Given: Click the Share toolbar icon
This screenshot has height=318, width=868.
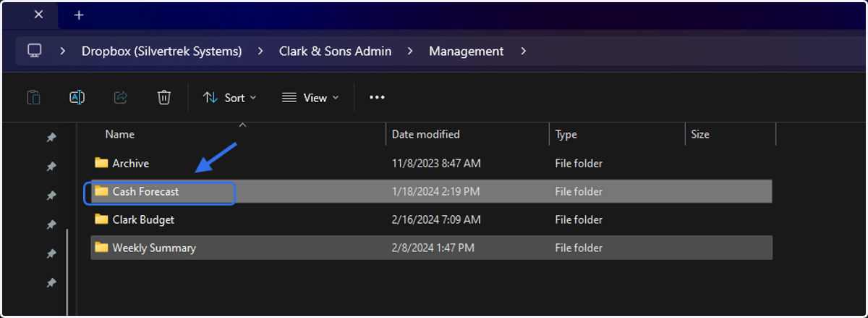Looking at the screenshot, I should point(121,97).
